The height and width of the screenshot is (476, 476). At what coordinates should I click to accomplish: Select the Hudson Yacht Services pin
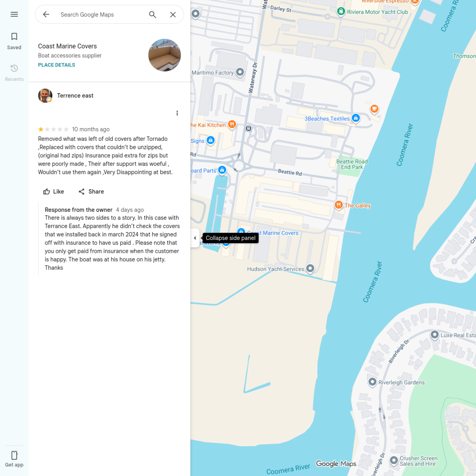pos(310,268)
